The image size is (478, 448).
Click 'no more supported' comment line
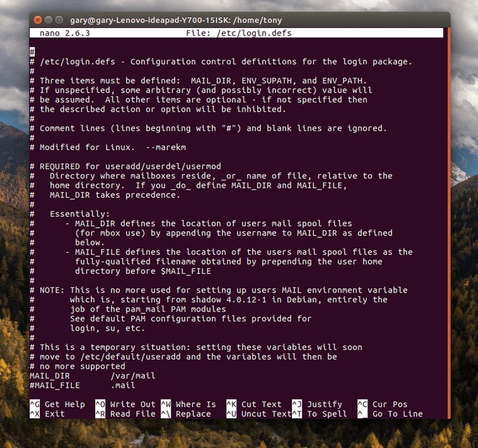coord(77,366)
